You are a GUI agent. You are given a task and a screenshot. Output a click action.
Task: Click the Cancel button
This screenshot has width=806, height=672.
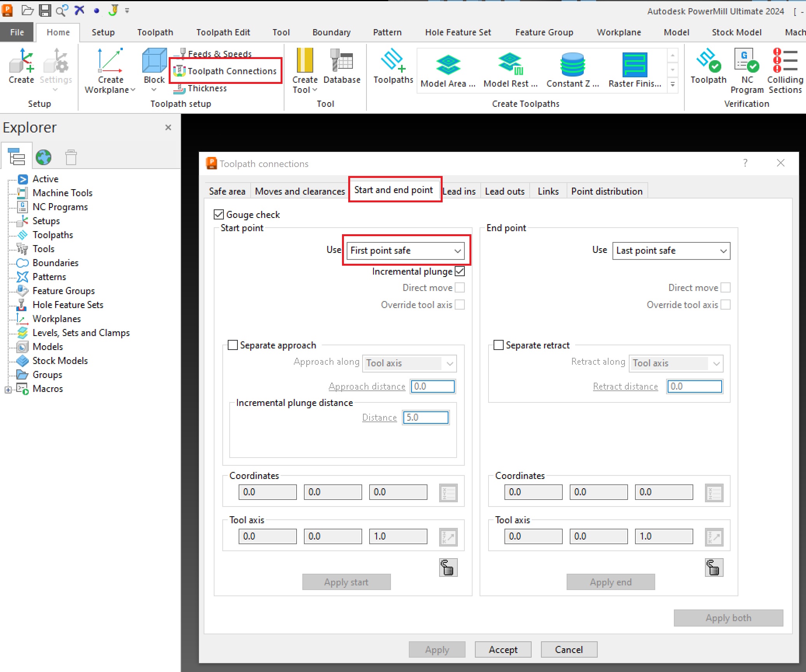click(569, 649)
